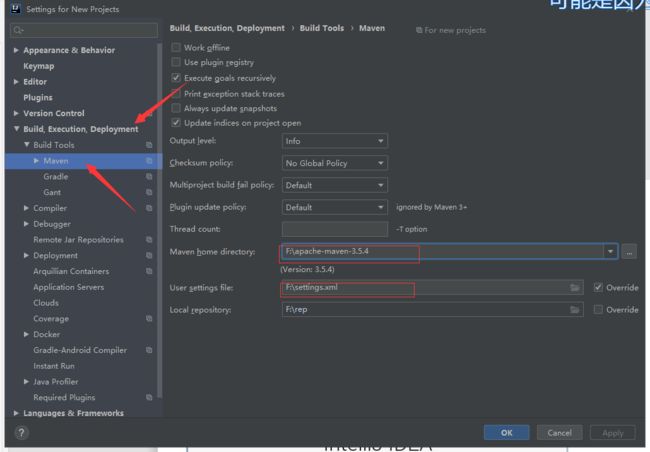Click the For new projects indicator icon
This screenshot has width=650, height=452.
click(x=419, y=30)
